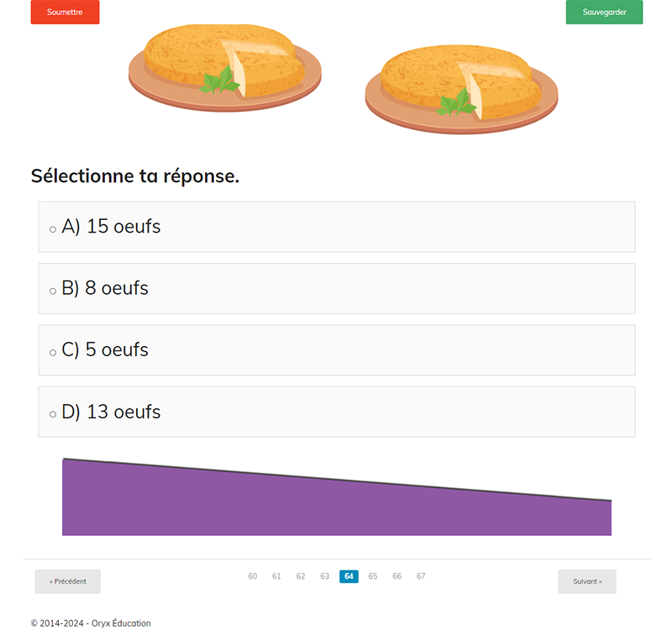
Task: Click the active page 64 indicator
Action: [349, 576]
